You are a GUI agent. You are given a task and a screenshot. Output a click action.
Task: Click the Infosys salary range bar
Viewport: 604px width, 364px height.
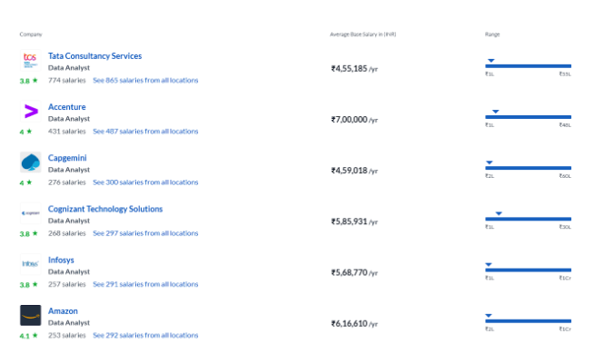coord(529,270)
